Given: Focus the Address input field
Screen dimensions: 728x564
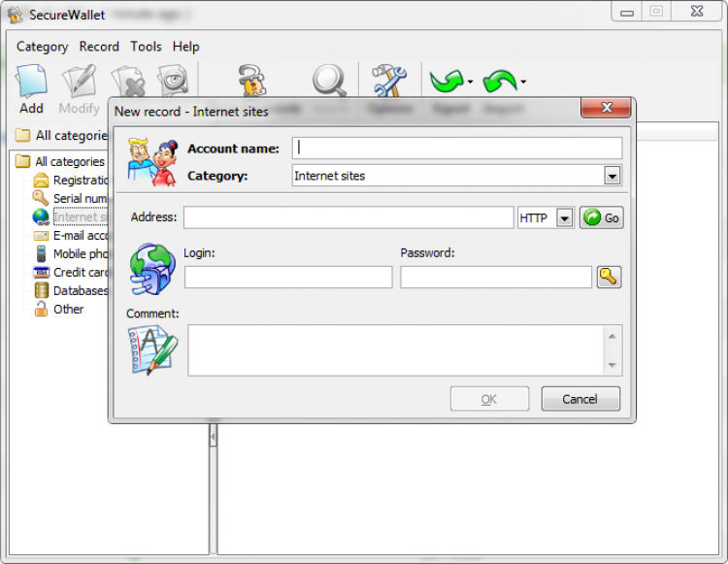Looking at the screenshot, I should tap(348, 217).
